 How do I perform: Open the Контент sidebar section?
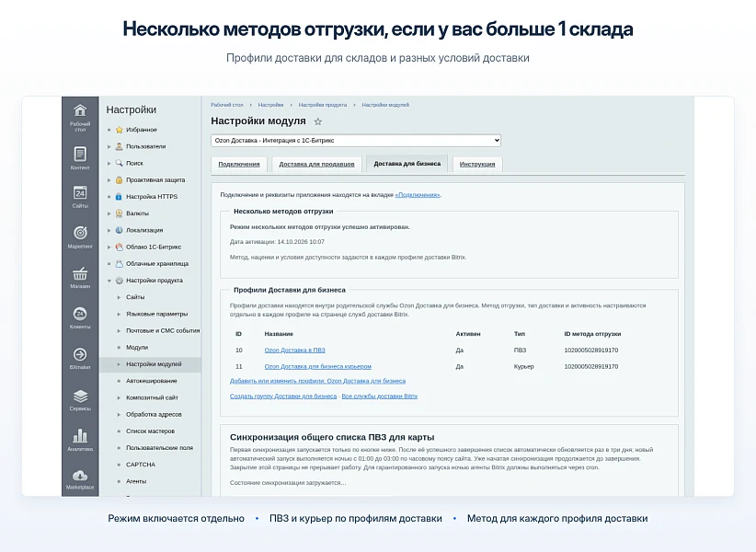coord(80,158)
